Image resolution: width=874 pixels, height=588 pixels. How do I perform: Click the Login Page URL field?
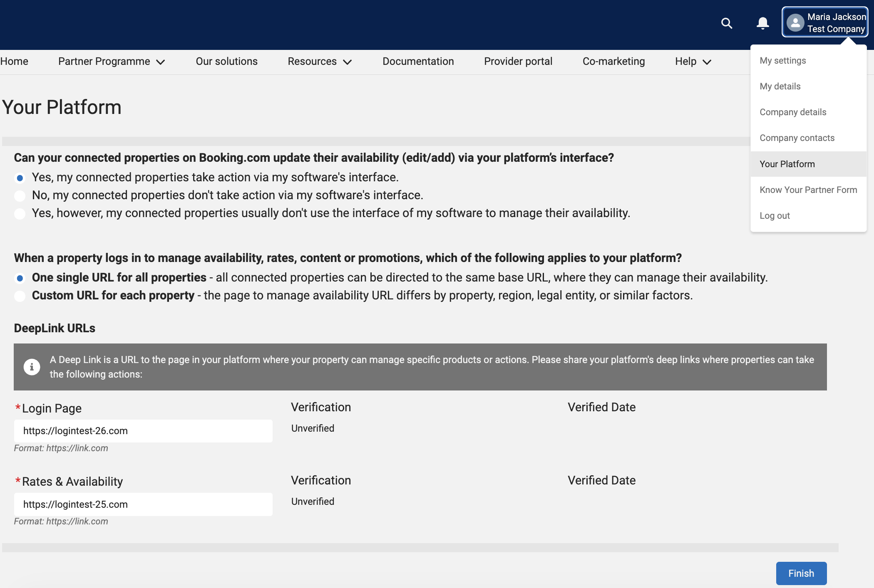[143, 431]
